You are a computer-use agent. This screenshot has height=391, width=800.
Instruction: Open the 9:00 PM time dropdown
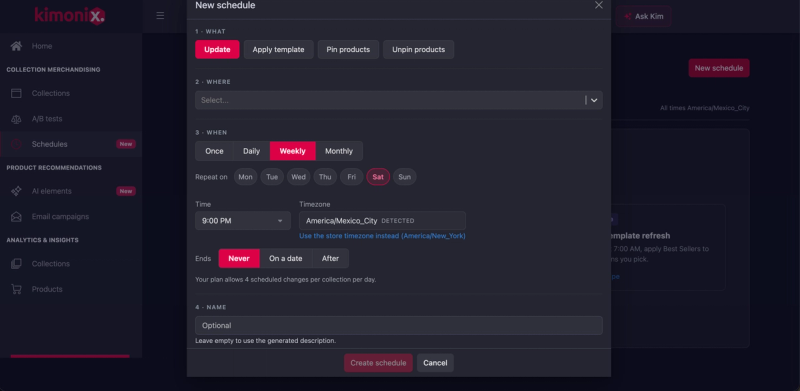coord(243,221)
